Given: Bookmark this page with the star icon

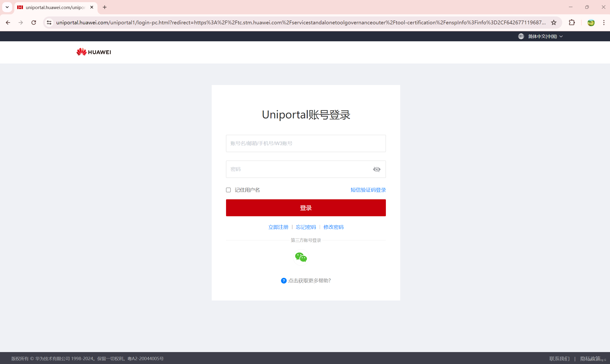Looking at the screenshot, I should 554,23.
